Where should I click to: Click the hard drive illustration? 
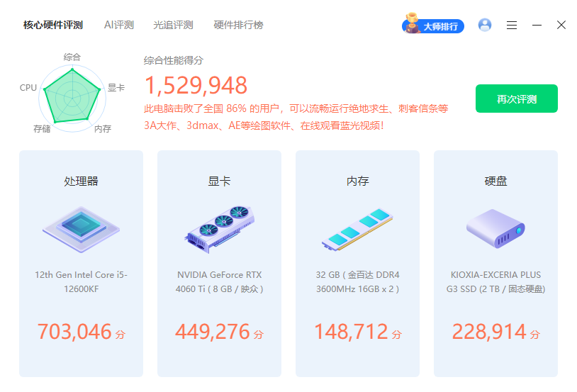[x=495, y=229]
